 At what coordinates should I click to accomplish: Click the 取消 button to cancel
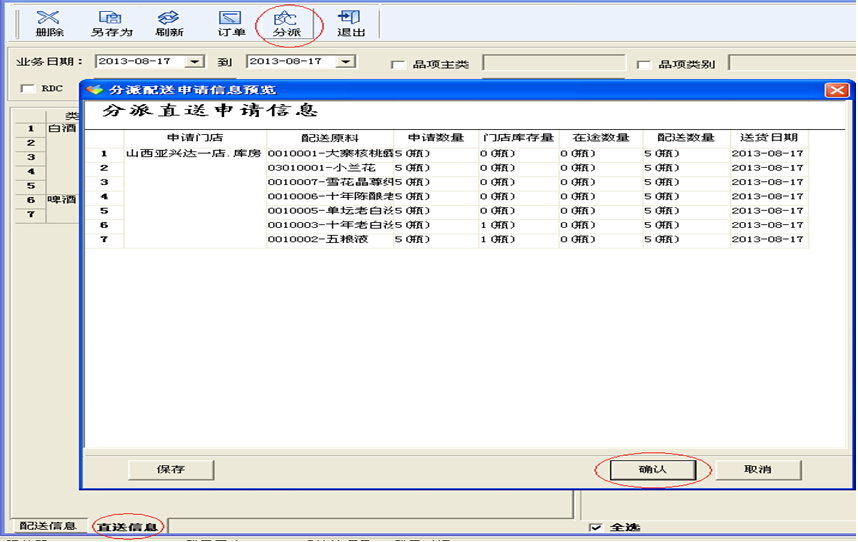757,469
